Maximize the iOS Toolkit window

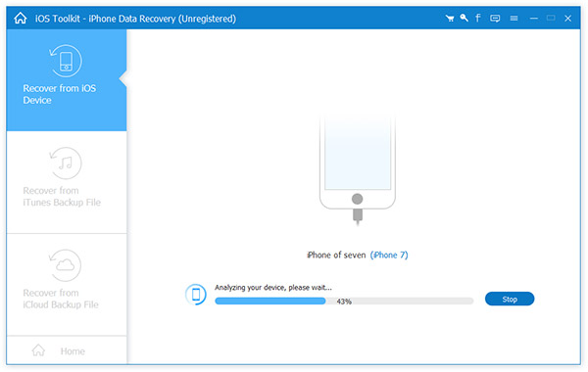click(551, 18)
